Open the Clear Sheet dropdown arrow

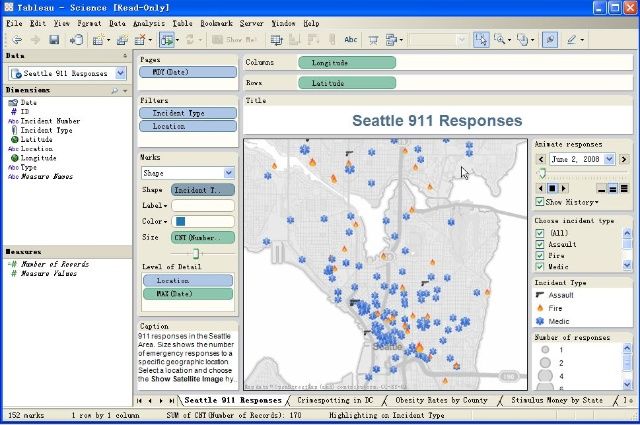(150, 40)
